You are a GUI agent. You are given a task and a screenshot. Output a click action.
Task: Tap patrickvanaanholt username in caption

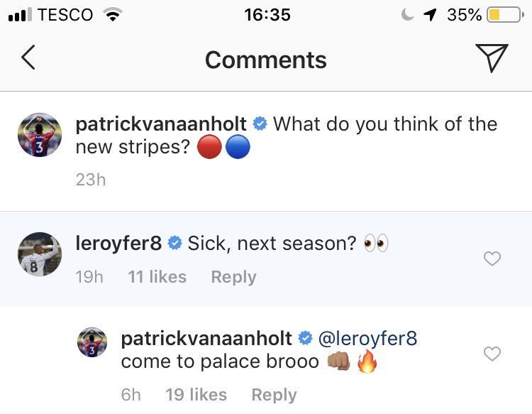coord(160,124)
